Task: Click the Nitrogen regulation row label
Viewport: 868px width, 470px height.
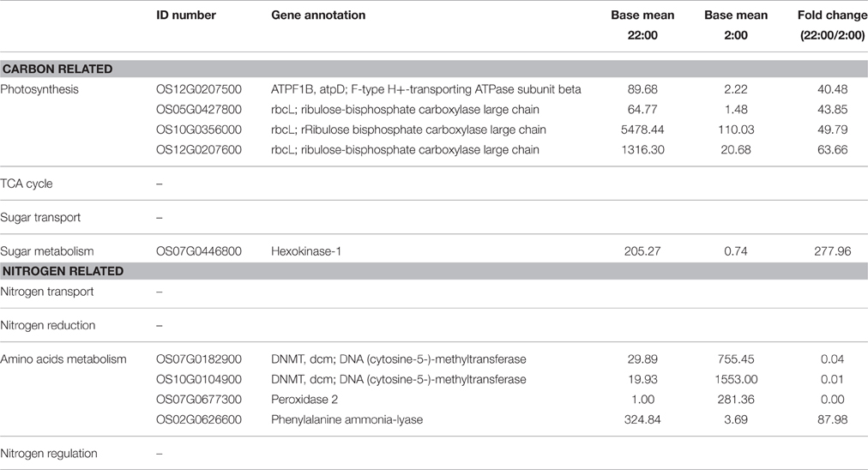Action: (49, 454)
